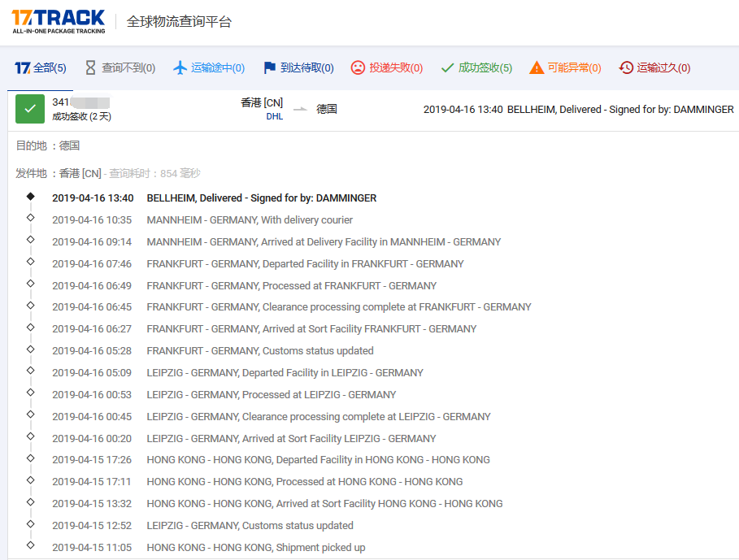Toggle the green checkmark box on the package row
The height and width of the screenshot is (560, 739).
30,109
